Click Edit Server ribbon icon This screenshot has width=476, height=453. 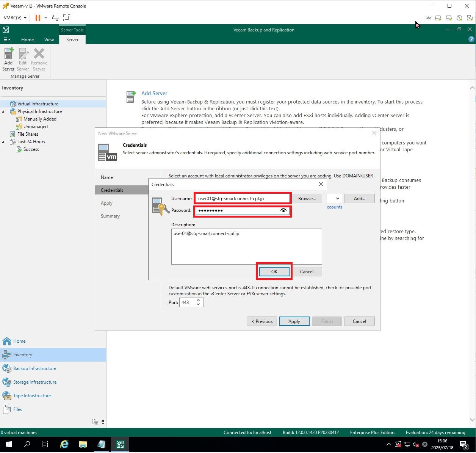tap(23, 60)
